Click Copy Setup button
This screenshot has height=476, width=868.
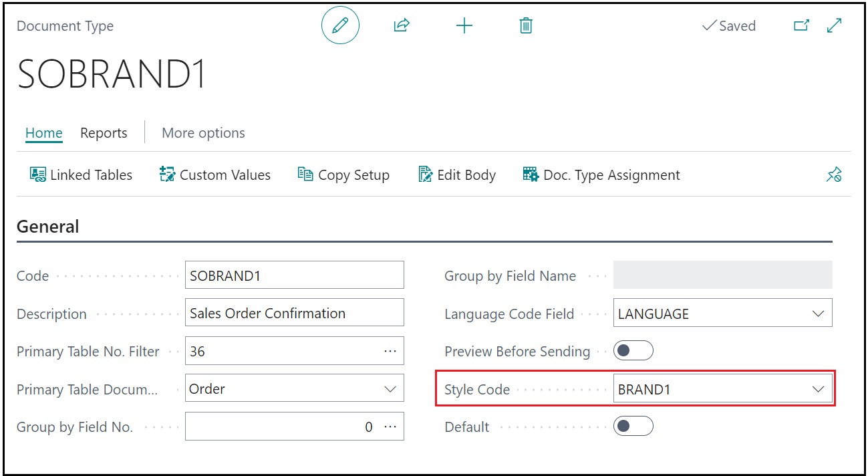tap(343, 175)
